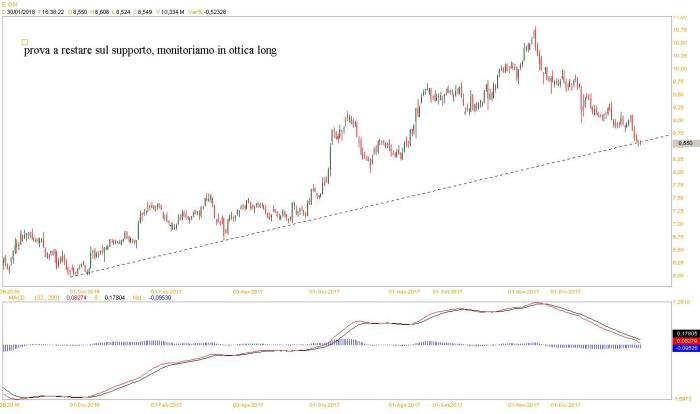
Task: Click the 01-Feb-2017 date label under MACD panel
Action: tap(166, 405)
